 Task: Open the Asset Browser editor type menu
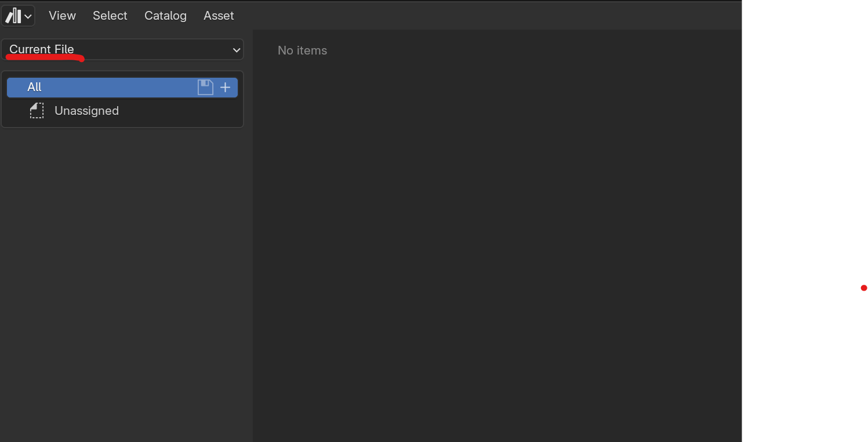[x=18, y=16]
